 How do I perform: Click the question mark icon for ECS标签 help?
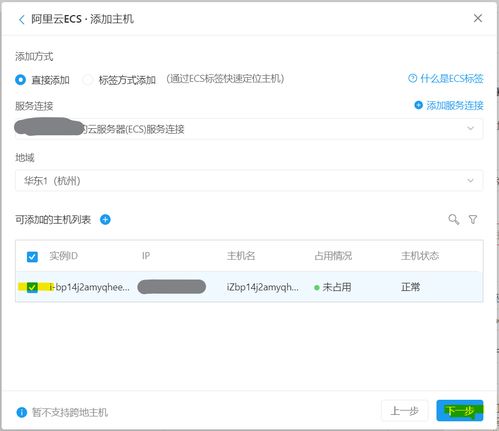click(412, 79)
